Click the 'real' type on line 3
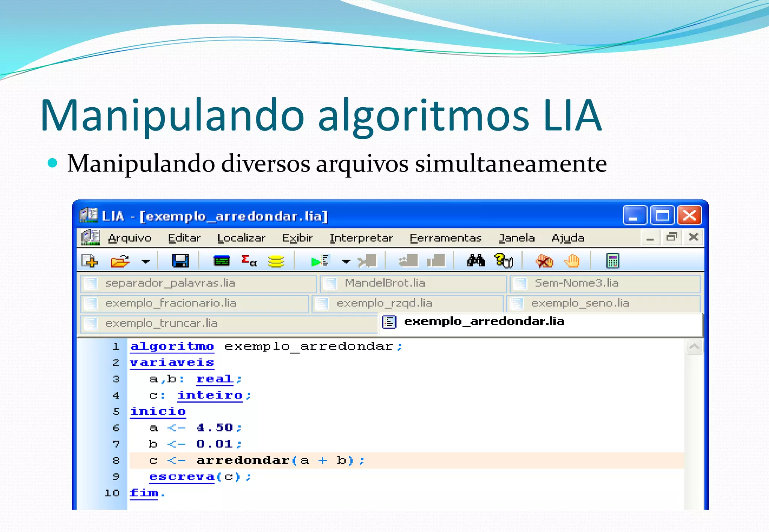 click(x=214, y=379)
